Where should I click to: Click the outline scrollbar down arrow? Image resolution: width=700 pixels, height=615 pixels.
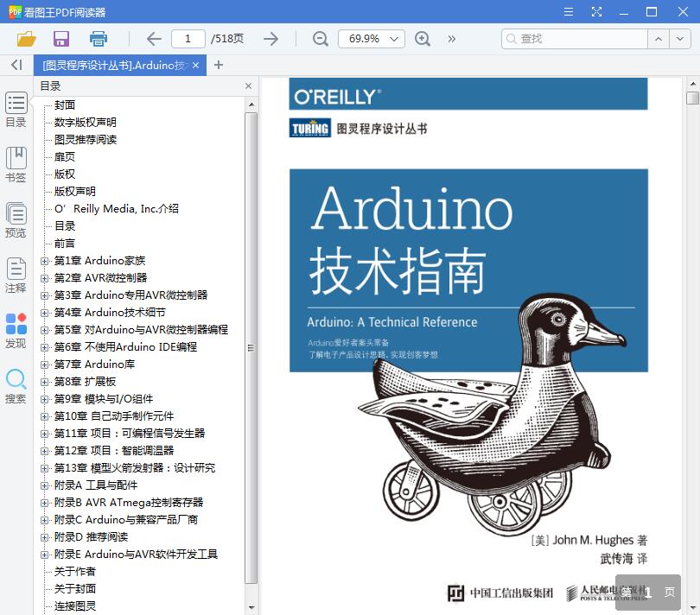(251, 607)
